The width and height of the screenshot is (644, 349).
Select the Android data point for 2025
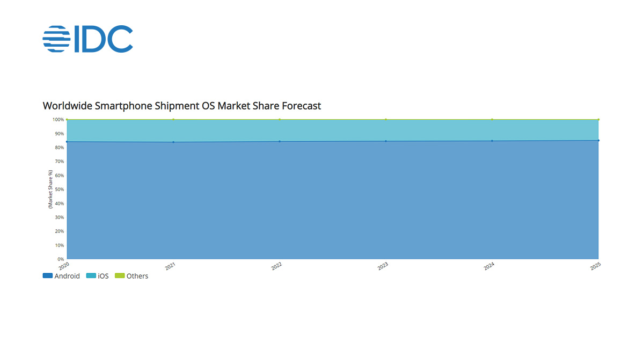(598, 141)
